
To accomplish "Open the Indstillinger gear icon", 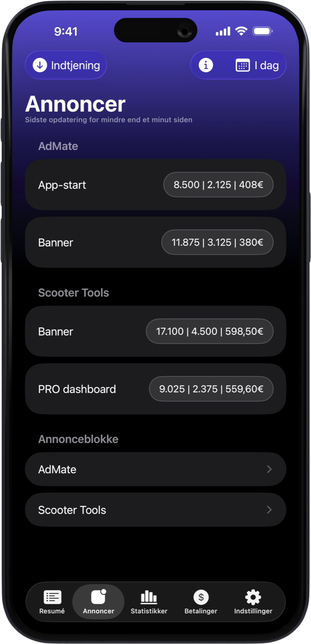I will click(253, 597).
